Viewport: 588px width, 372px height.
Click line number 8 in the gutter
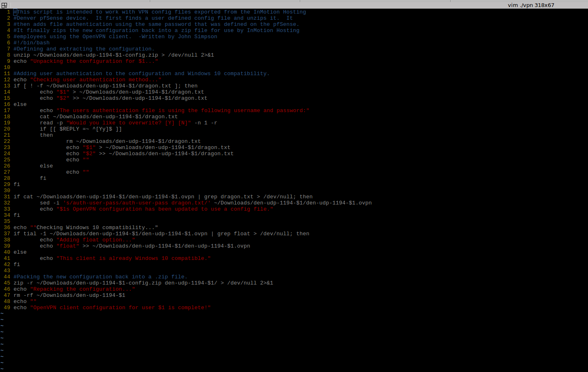[8, 55]
